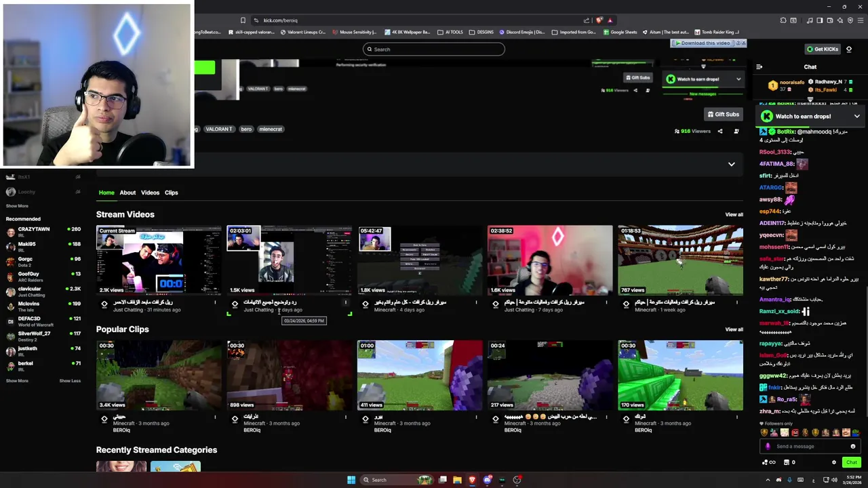Image resolution: width=868 pixels, height=488 pixels.
Task: Open the clock showing 5:52 PM
Action: 852,480
